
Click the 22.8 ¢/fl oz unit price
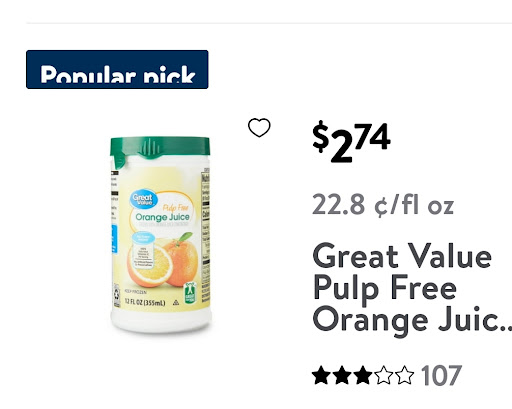(383, 205)
